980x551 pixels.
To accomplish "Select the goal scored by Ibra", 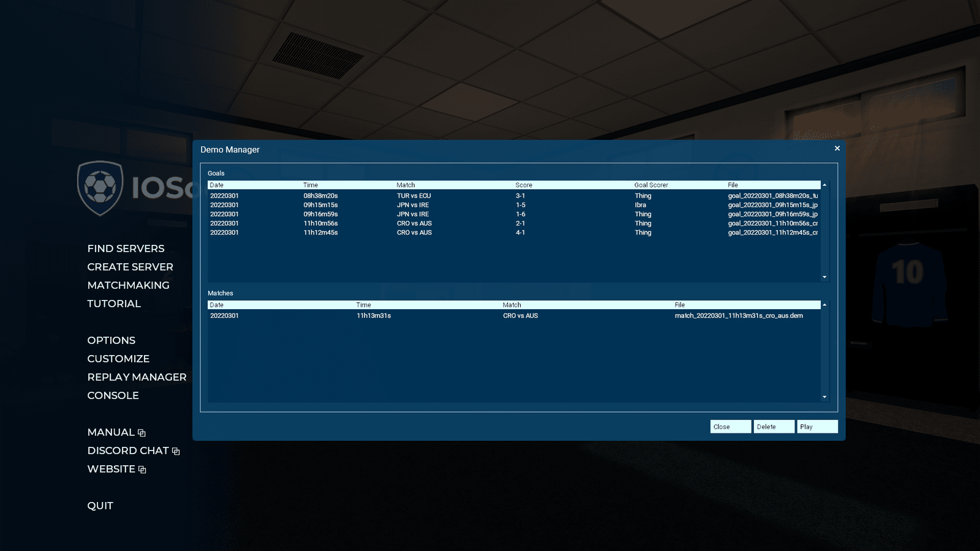I will (x=514, y=205).
